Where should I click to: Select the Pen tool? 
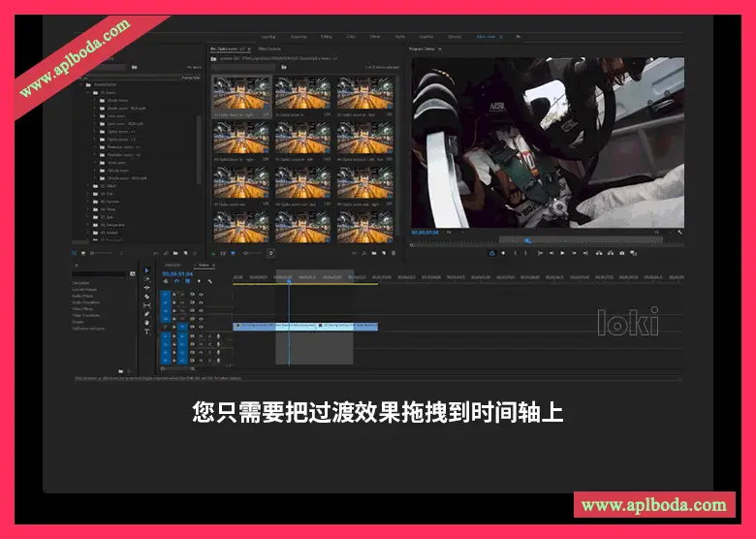tap(147, 314)
